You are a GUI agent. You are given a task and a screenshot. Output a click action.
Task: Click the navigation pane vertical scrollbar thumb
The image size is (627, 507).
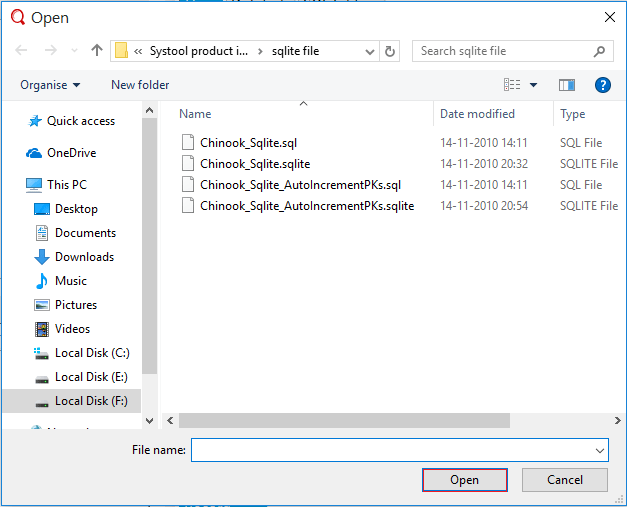150,246
